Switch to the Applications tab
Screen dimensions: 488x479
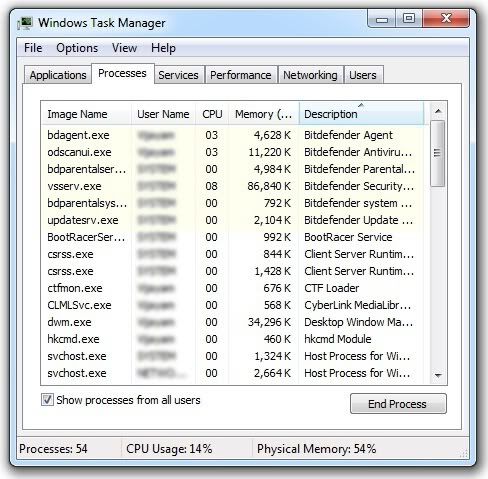[58, 75]
